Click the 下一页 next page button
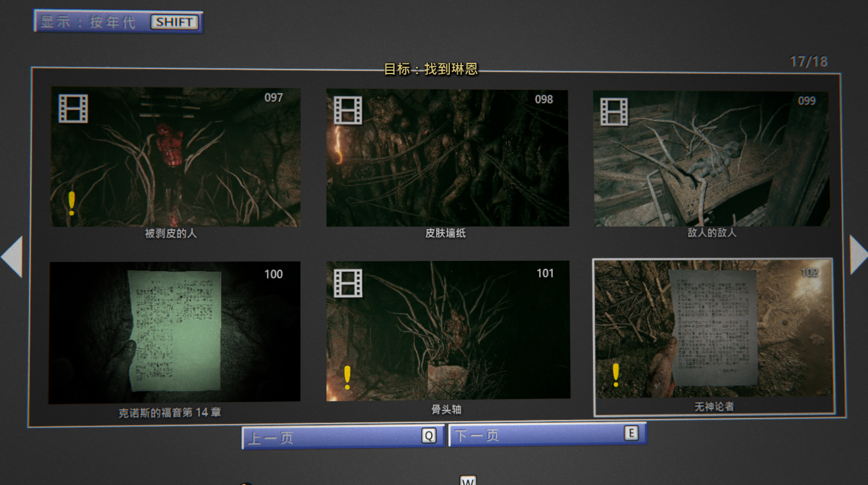 [547, 435]
